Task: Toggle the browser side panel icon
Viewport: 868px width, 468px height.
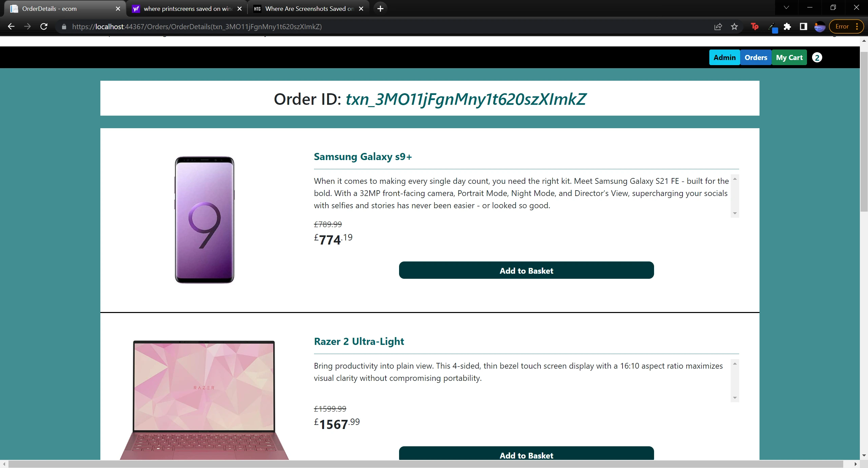Action: 803,26
